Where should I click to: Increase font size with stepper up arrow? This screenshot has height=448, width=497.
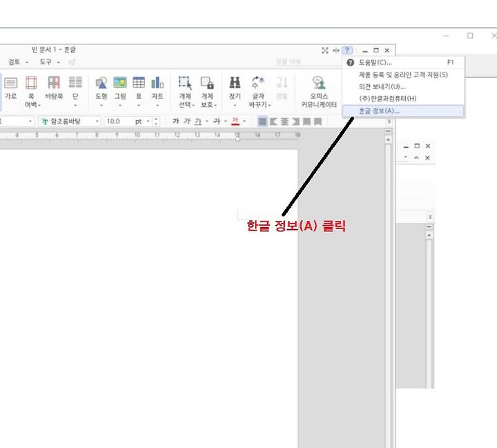click(155, 119)
